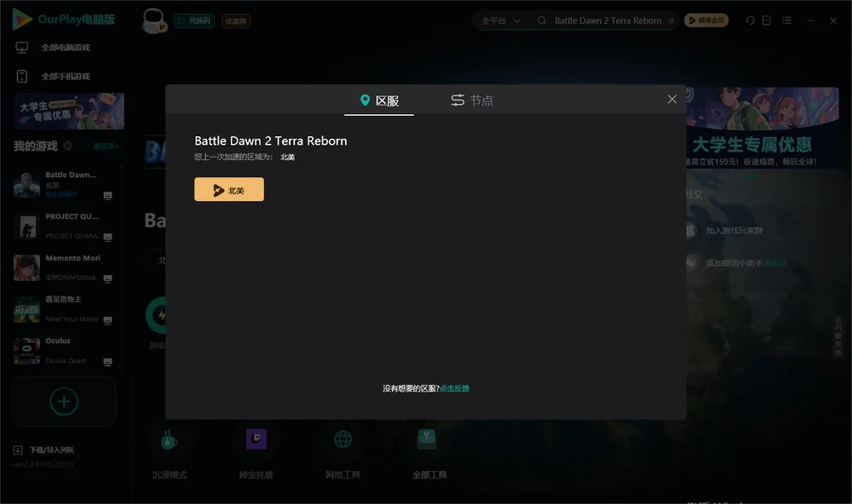Click the 兑换码 redeem code button
This screenshot has height=504, width=852.
pyautogui.click(x=194, y=21)
